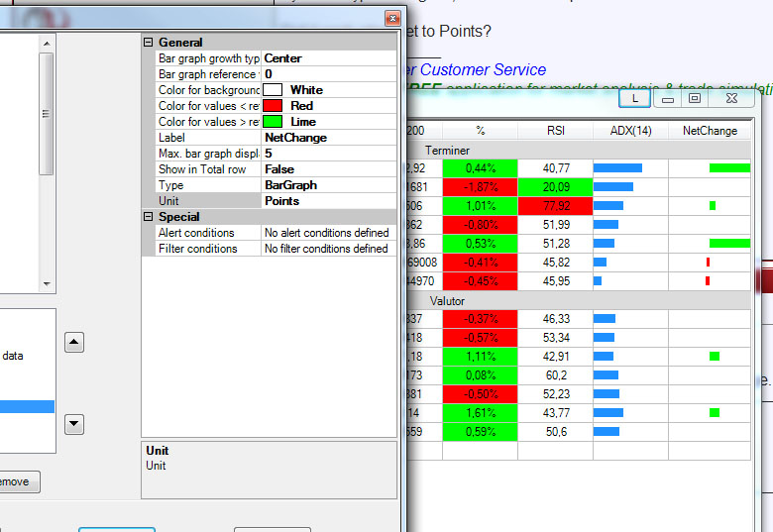This screenshot has width=773, height=532.
Task: Click the -0,45% cell
Action: (481, 281)
